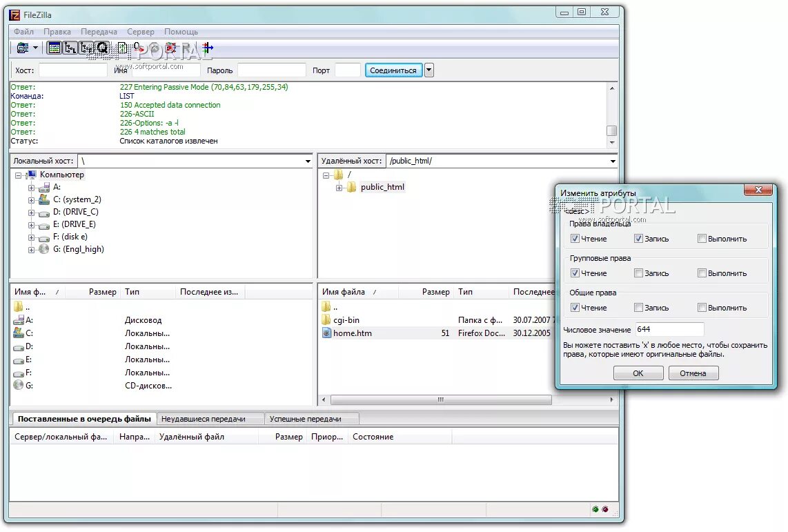Click remote file list horizontal scrollbar
Image resolution: width=788 pixels, height=532 pixels.
441,400
